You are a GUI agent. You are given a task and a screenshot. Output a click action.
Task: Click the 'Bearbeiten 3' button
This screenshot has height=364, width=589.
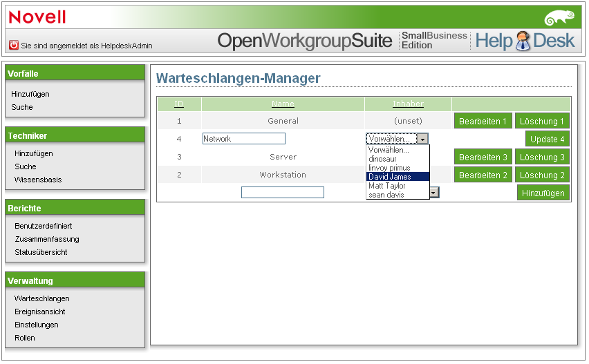[x=483, y=157]
